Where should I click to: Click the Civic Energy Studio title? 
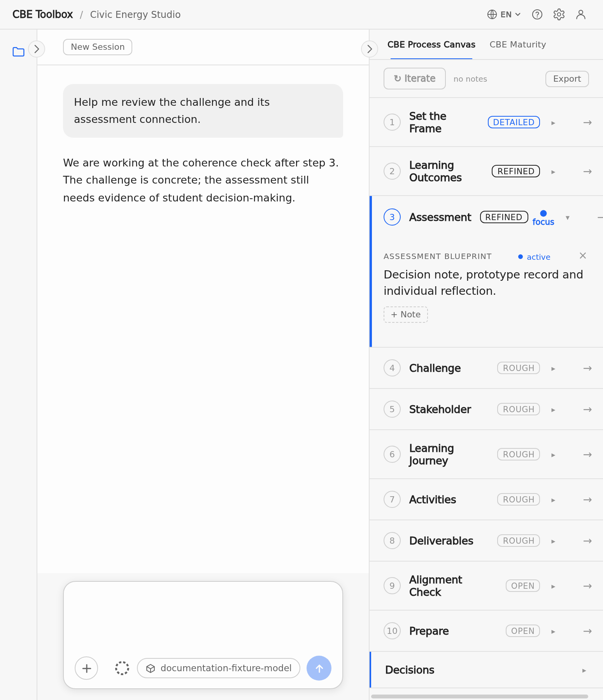(x=135, y=14)
